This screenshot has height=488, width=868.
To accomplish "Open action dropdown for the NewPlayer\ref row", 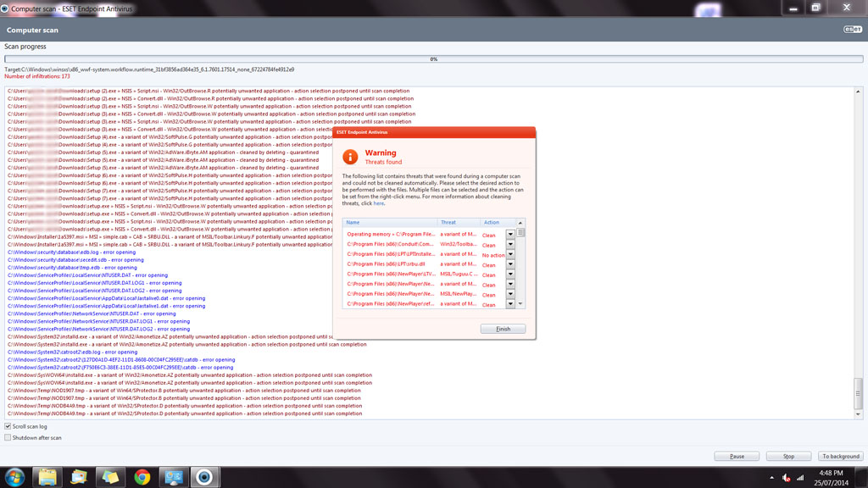I will 510,304.
